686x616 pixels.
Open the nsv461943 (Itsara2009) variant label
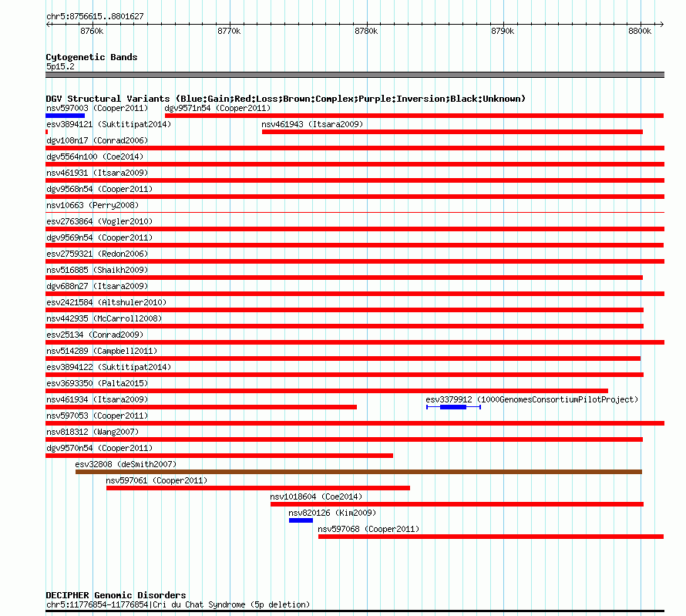312,124
